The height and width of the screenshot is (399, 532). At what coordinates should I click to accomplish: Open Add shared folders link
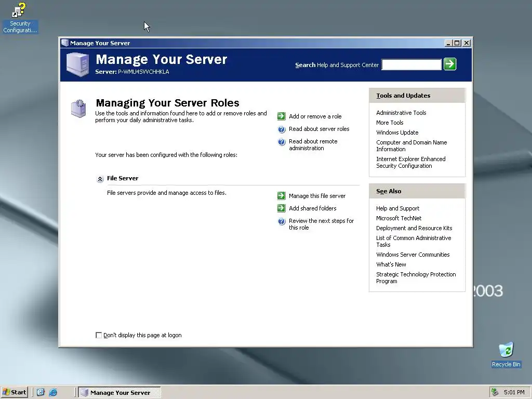click(x=312, y=208)
